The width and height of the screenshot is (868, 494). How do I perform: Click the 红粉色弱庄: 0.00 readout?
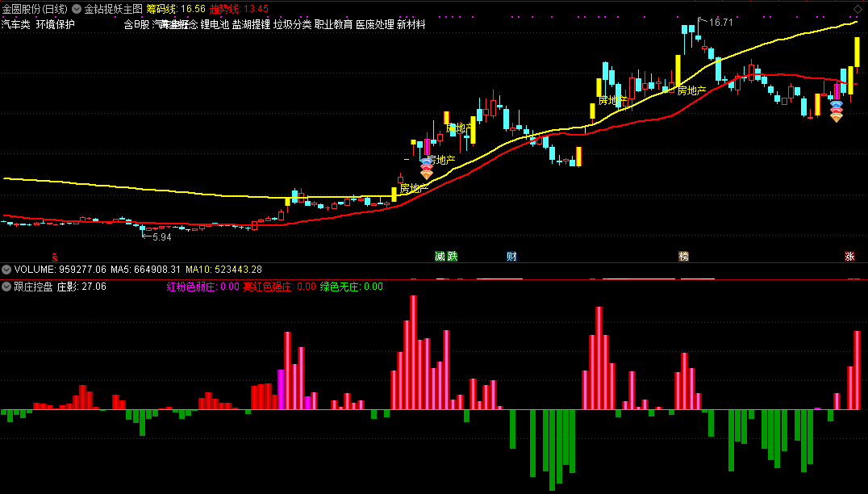coord(203,287)
